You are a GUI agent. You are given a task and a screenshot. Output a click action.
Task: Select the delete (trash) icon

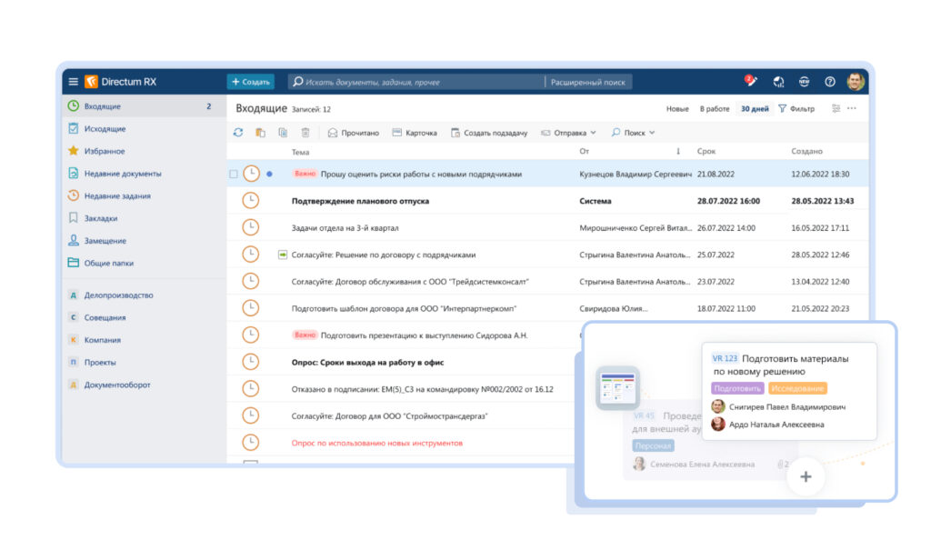coord(305,133)
